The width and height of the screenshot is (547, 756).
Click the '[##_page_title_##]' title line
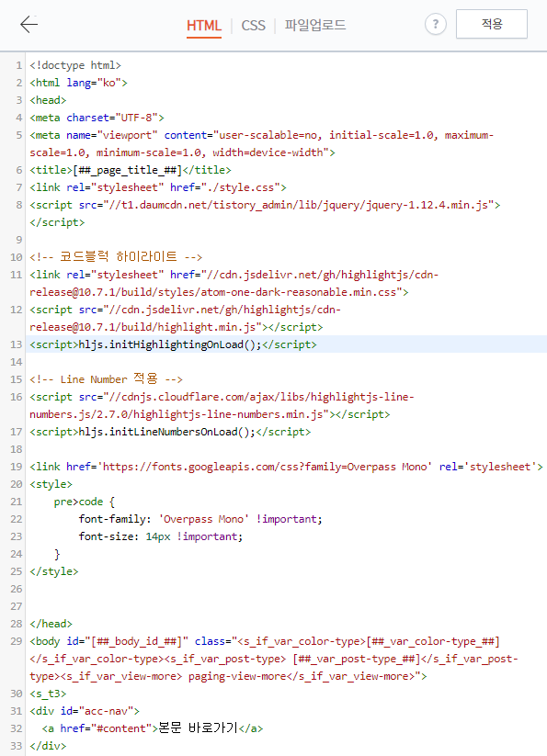(x=131, y=170)
